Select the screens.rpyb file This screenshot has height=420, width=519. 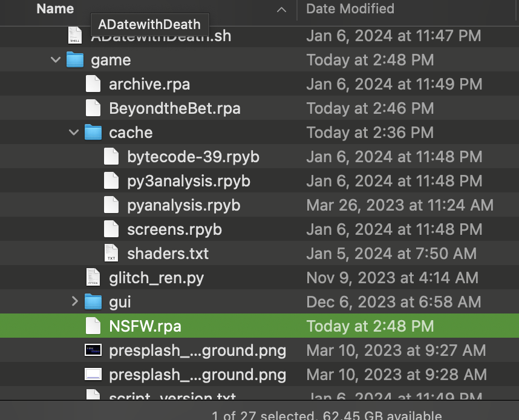click(174, 229)
